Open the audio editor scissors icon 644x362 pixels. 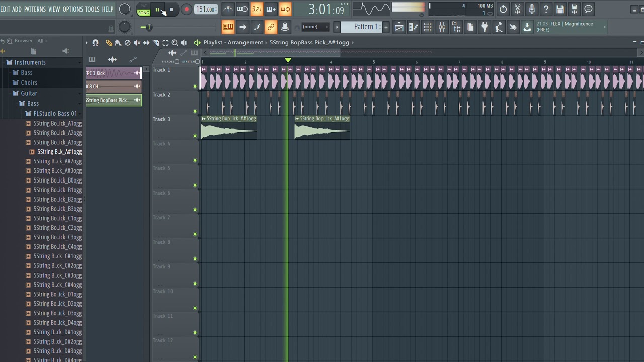click(517, 9)
